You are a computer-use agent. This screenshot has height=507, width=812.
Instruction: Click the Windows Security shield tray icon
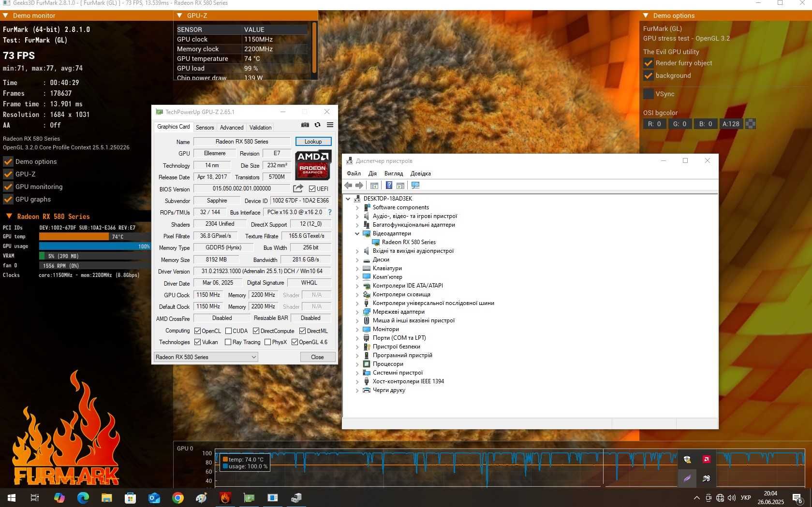click(687, 460)
